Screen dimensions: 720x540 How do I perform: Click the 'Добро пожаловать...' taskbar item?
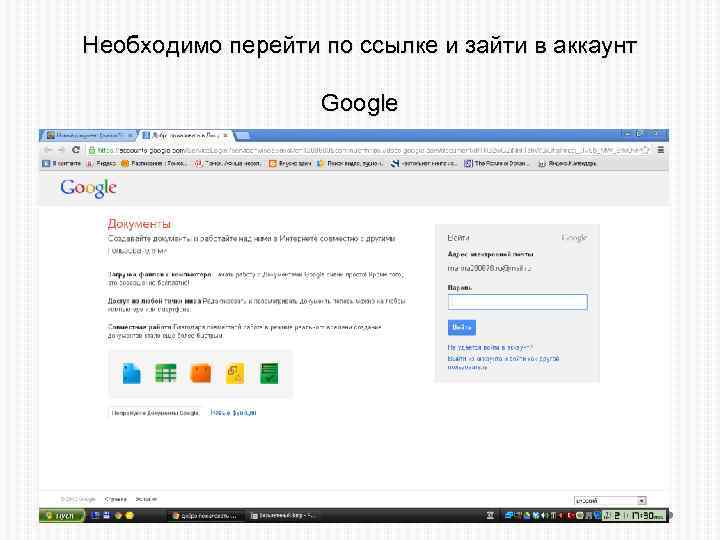pos(204,516)
